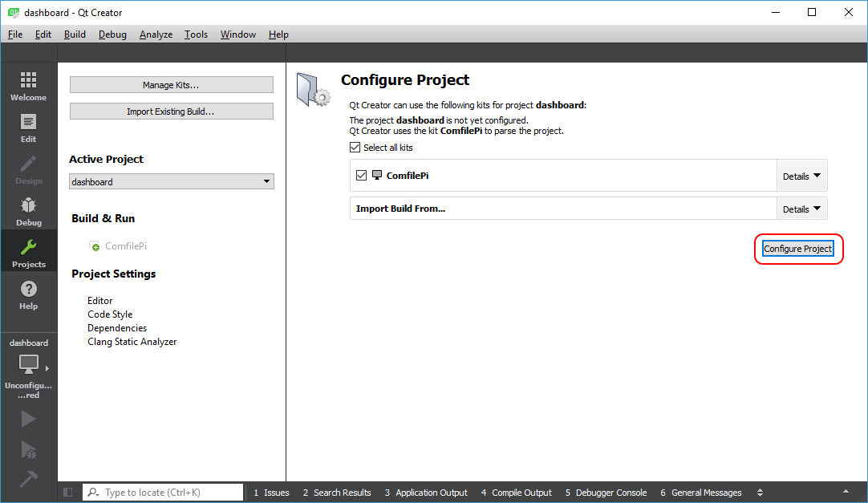The image size is (868, 503).
Task: Open the Active Project dropdown
Action: [x=172, y=182]
